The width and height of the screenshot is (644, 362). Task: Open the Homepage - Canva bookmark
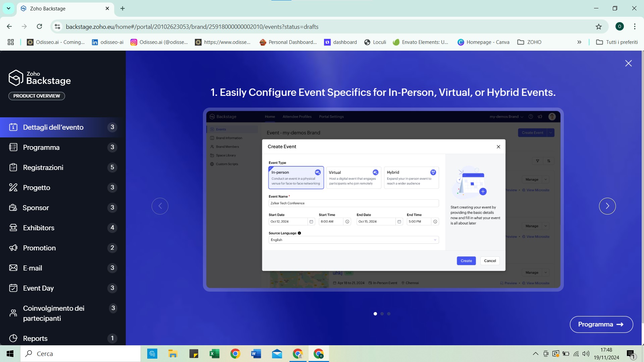pos(483,42)
